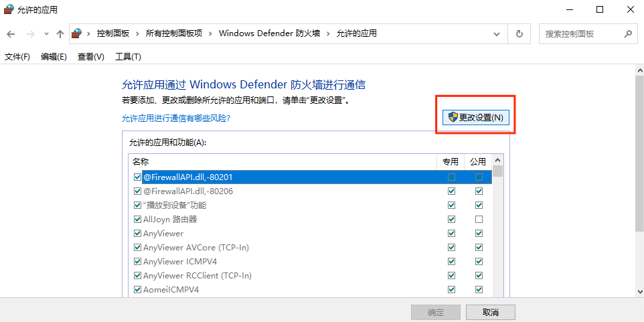Screen dimensions: 644x322
Task: Toggle the AllJoyn 路由器 name checkbox
Action: click(x=138, y=220)
